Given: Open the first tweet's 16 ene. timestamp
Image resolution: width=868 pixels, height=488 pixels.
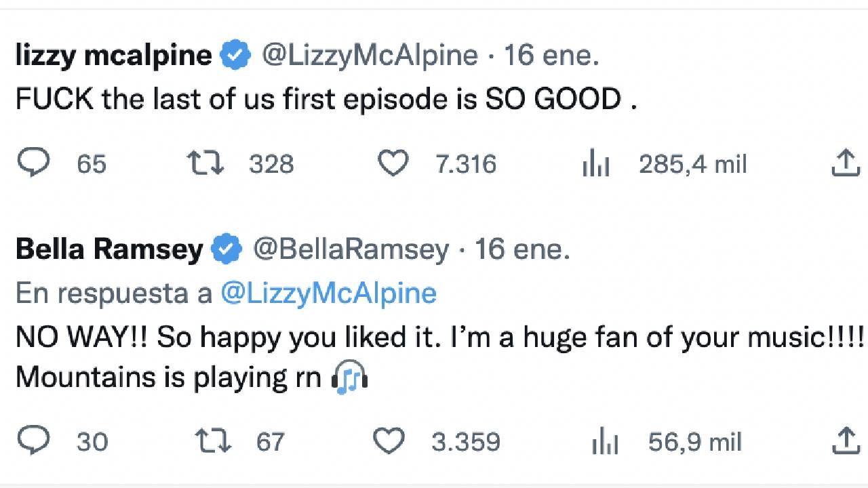Looking at the screenshot, I should point(551,56).
